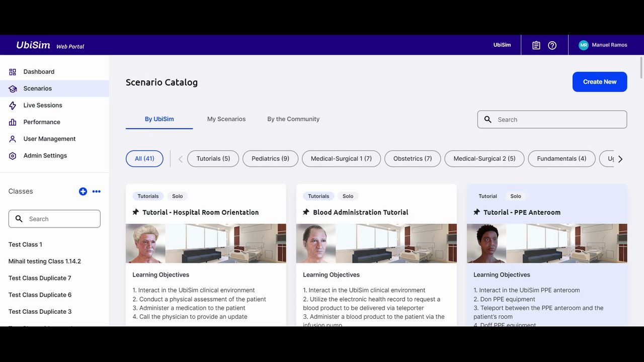Filter scenarios by Tutorials (5)
The height and width of the screenshot is (362, 644).
pyautogui.click(x=213, y=158)
